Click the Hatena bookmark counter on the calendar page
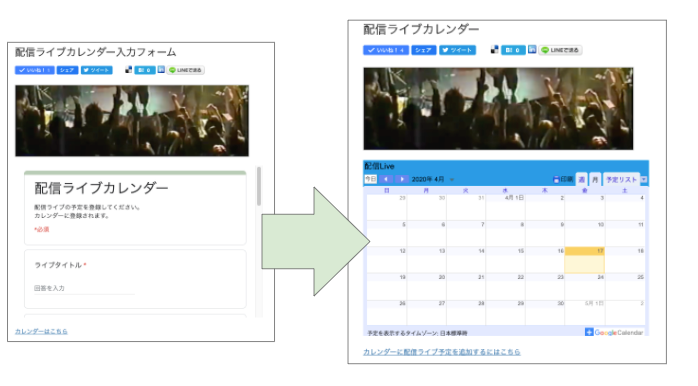 [x=513, y=50]
